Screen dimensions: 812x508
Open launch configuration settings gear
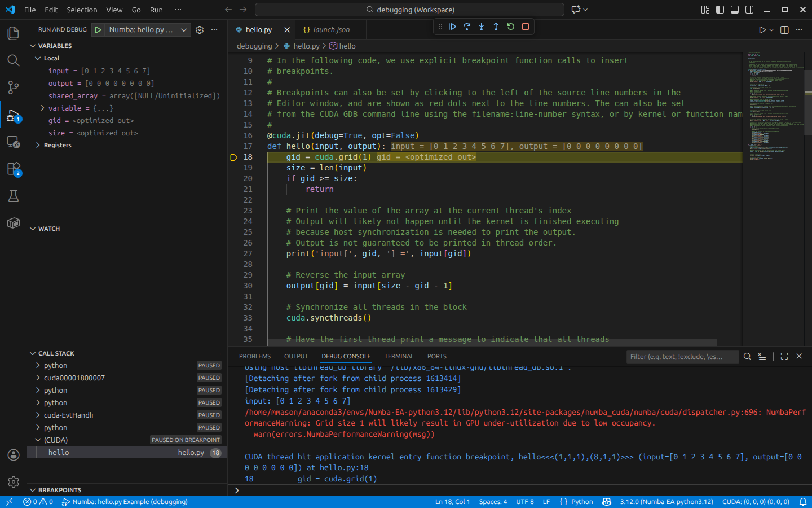click(x=199, y=29)
